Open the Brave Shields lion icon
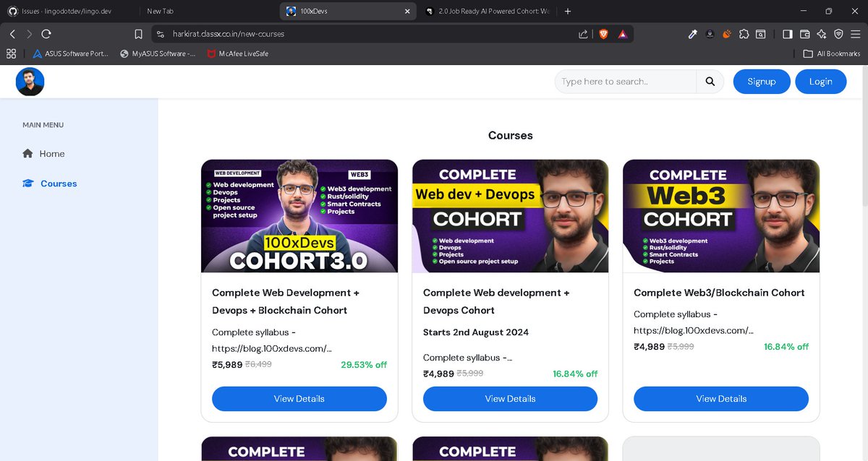Image resolution: width=868 pixels, height=461 pixels. [603, 34]
